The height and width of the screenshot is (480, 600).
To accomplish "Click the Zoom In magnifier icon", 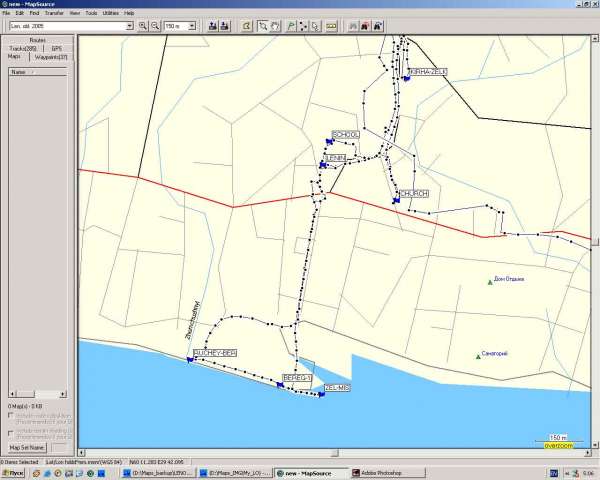I will 144,25.
